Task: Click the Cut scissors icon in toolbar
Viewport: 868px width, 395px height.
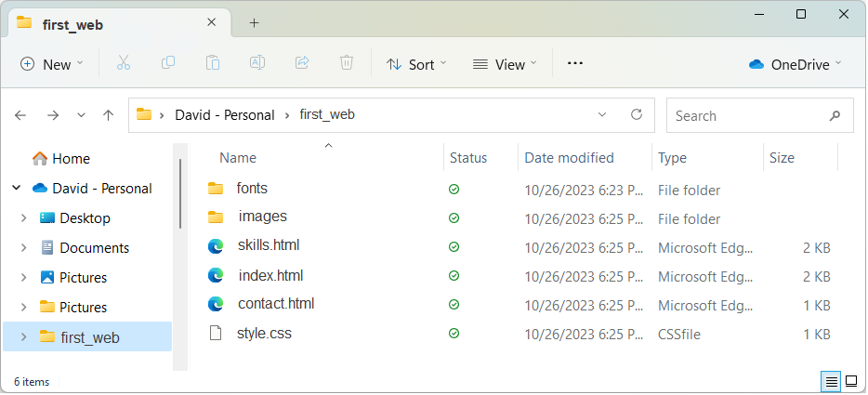Action: click(x=124, y=63)
